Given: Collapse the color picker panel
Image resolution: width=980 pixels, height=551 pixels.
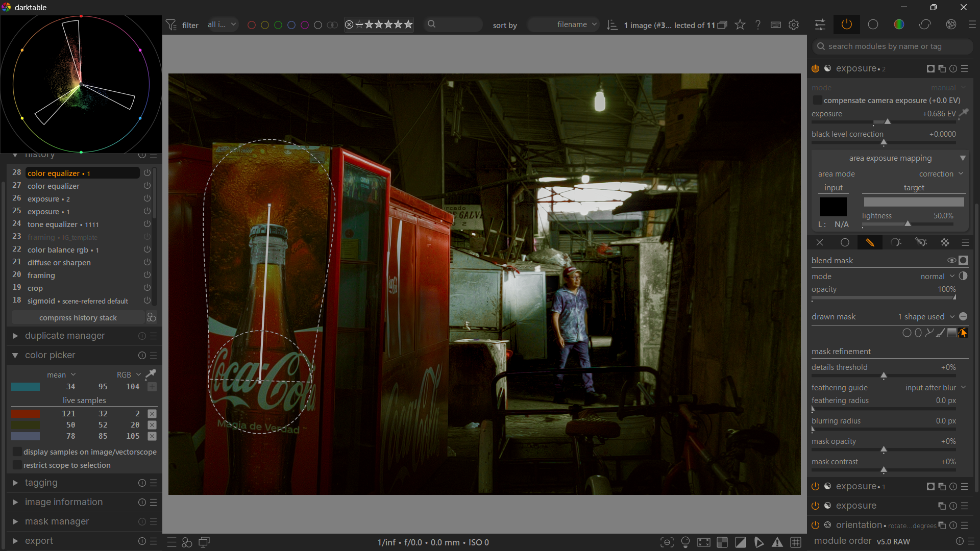Looking at the screenshot, I should click(15, 355).
